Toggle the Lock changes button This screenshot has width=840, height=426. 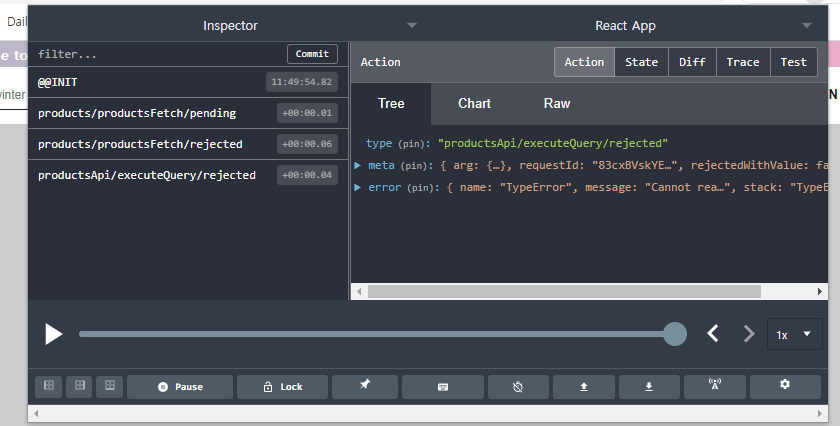pyautogui.click(x=282, y=387)
